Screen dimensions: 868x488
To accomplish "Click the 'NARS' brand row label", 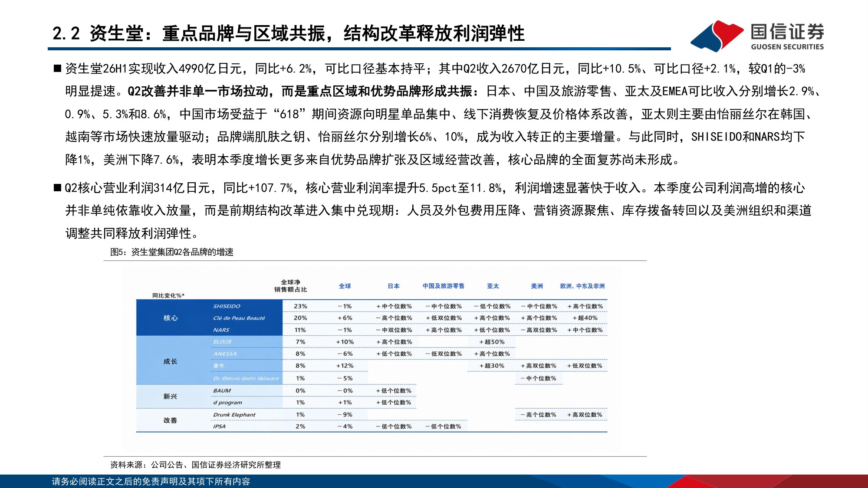I will 221,330.
